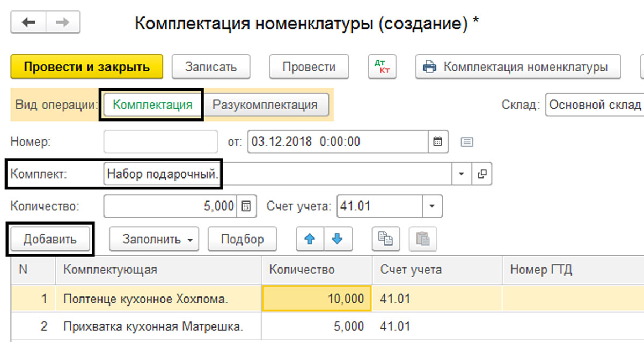The width and height of the screenshot is (644, 342).
Task: Expand the Счет учета dropdown
Action: [x=432, y=206]
